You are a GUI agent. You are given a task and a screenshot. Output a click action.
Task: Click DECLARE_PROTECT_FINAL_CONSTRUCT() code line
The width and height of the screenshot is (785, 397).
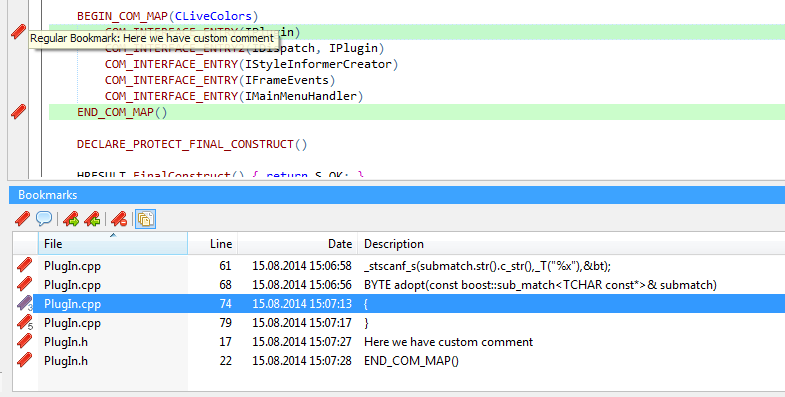click(192, 144)
